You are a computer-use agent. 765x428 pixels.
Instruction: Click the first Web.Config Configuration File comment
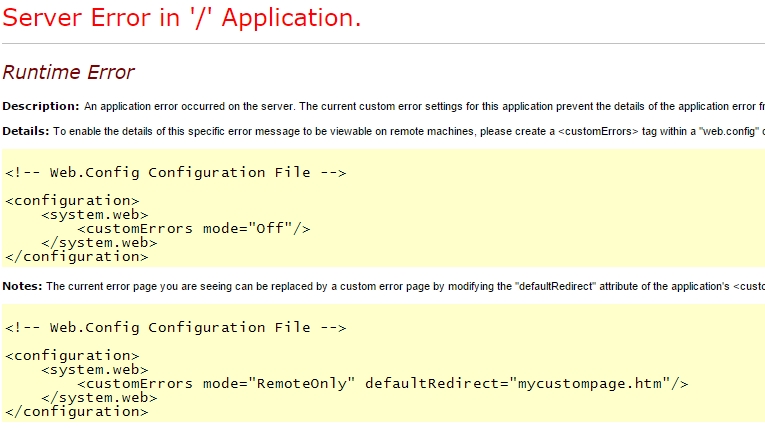pyautogui.click(x=175, y=172)
